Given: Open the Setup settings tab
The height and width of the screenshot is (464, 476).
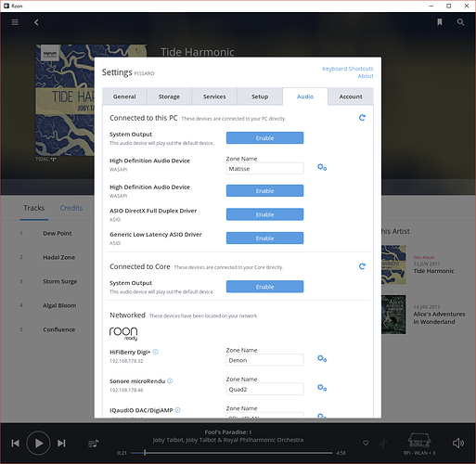Looking at the screenshot, I should point(260,97).
